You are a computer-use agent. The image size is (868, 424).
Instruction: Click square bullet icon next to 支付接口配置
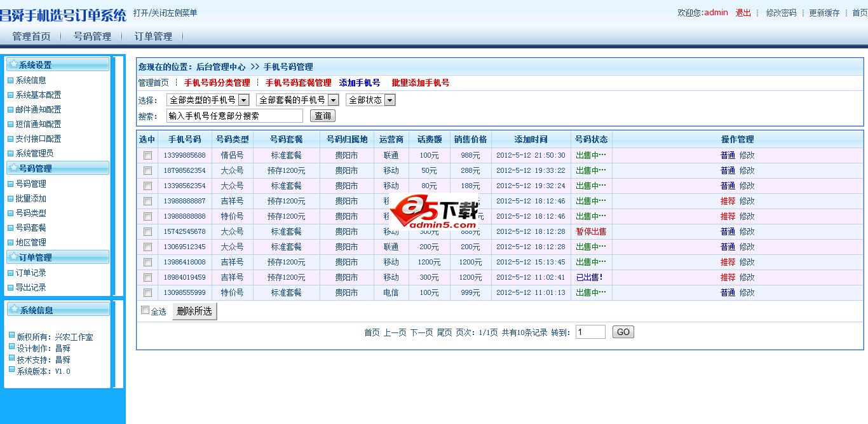pyautogui.click(x=10, y=139)
